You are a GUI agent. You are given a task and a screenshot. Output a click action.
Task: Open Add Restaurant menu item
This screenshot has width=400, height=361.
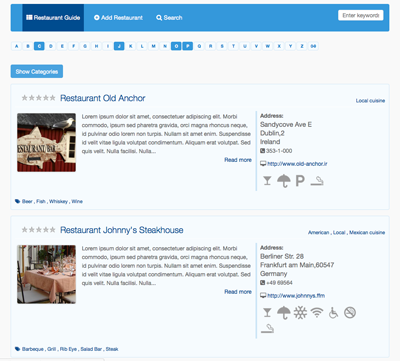pyautogui.click(x=118, y=18)
